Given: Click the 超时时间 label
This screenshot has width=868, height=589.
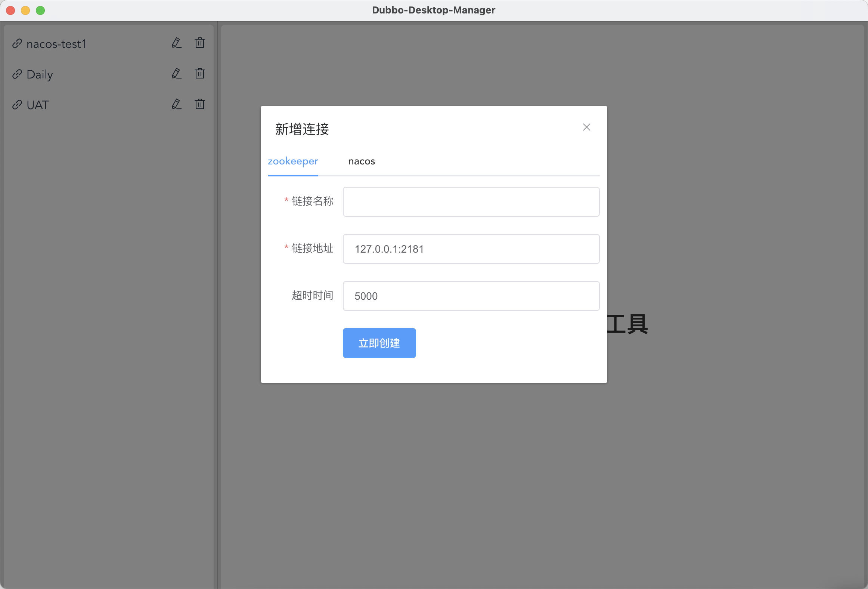Looking at the screenshot, I should click(313, 296).
